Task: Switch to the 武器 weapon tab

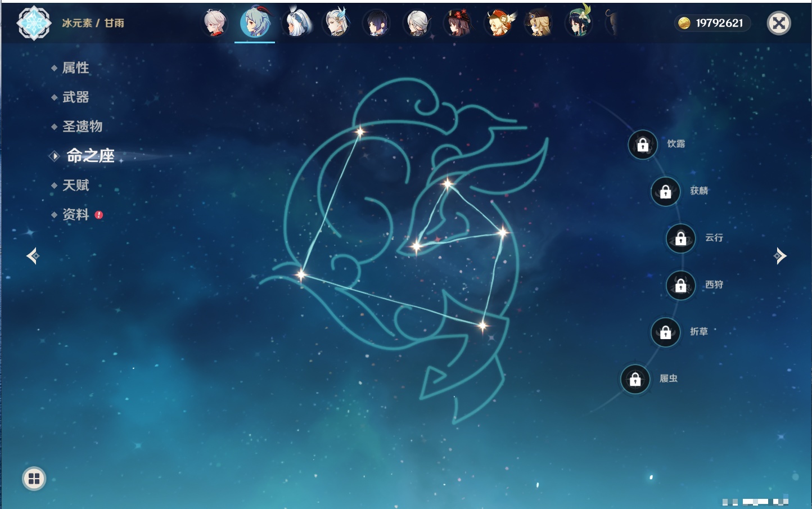Action: click(x=75, y=97)
